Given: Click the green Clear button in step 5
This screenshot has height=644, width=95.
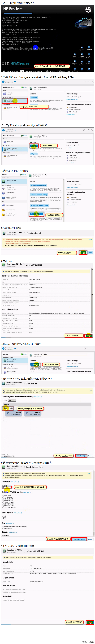Looking at the screenshot, I should 83,253.
